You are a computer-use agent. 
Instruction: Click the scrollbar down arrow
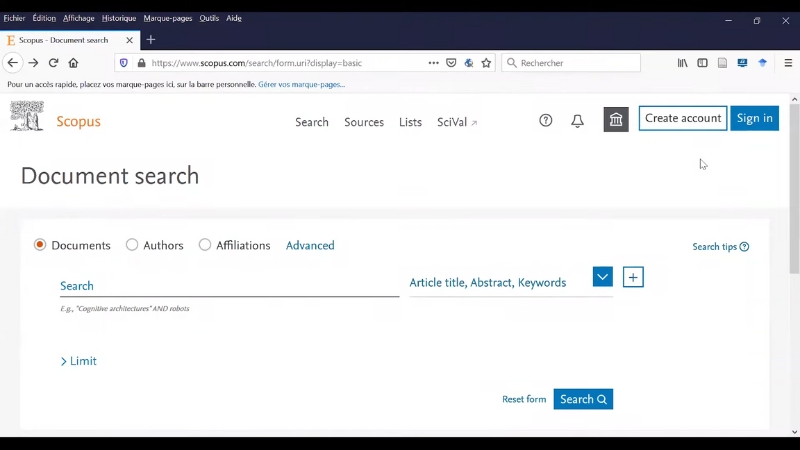click(794, 432)
